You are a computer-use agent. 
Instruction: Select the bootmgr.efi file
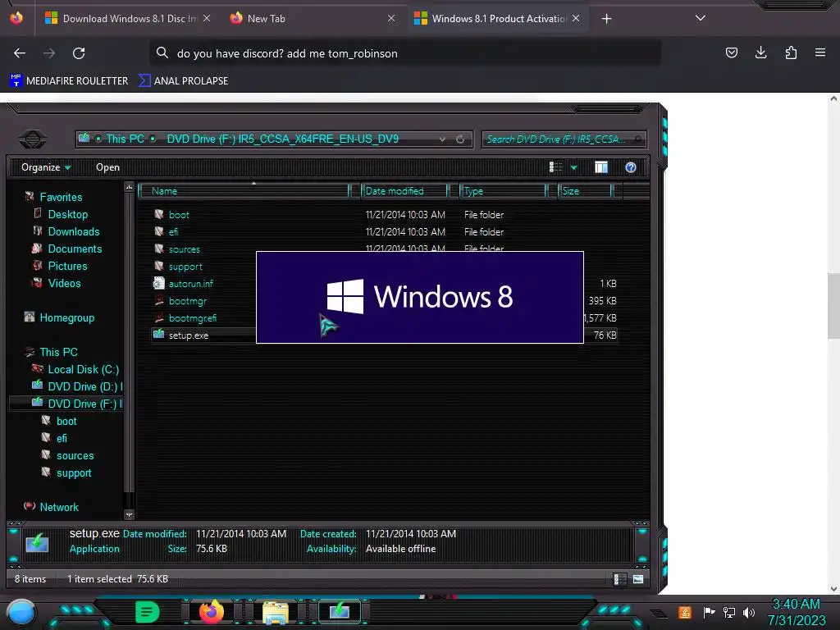(192, 317)
